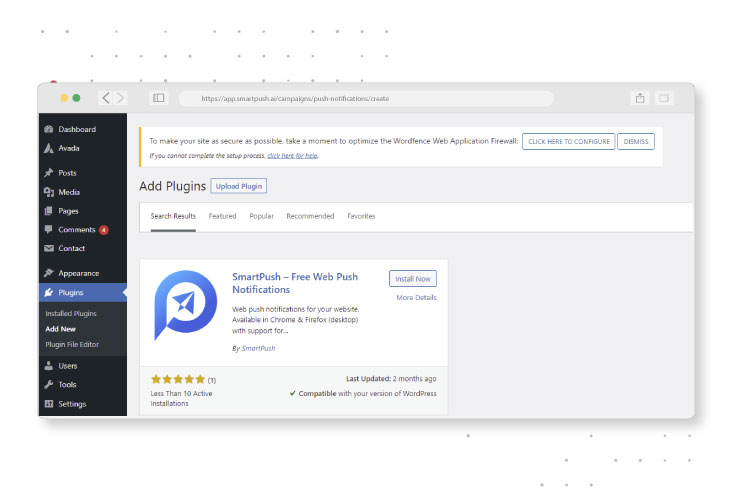Go back with browser back arrow
731x500 pixels.
click(106, 98)
